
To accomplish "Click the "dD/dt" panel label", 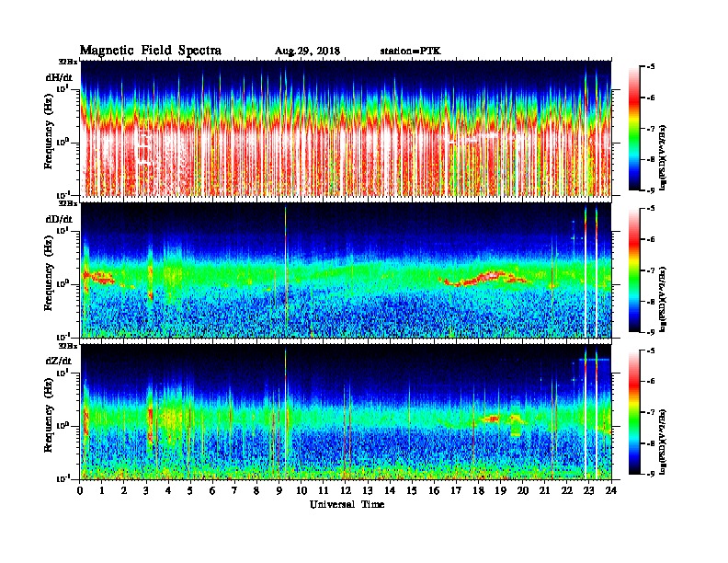I will click(x=59, y=219).
